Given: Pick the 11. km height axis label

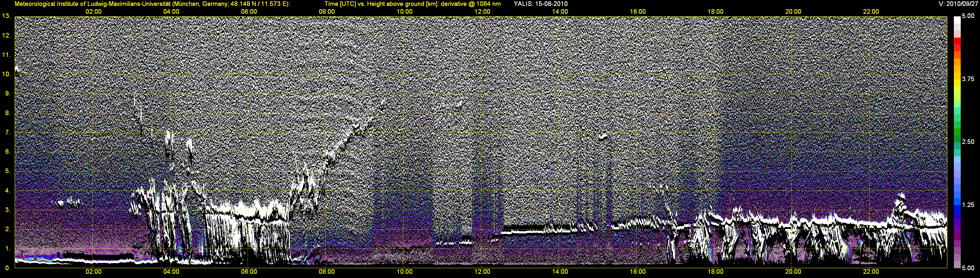Looking at the screenshot, I should point(7,55).
